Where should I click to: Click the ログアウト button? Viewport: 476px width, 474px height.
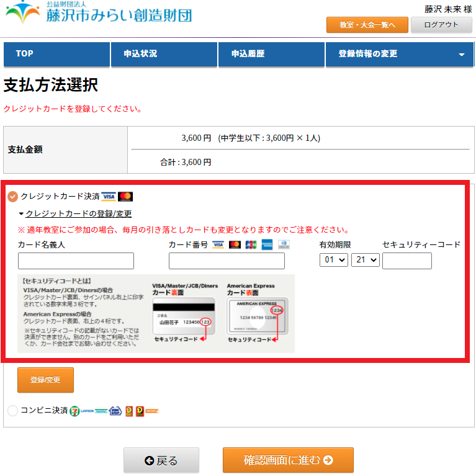pos(441,25)
